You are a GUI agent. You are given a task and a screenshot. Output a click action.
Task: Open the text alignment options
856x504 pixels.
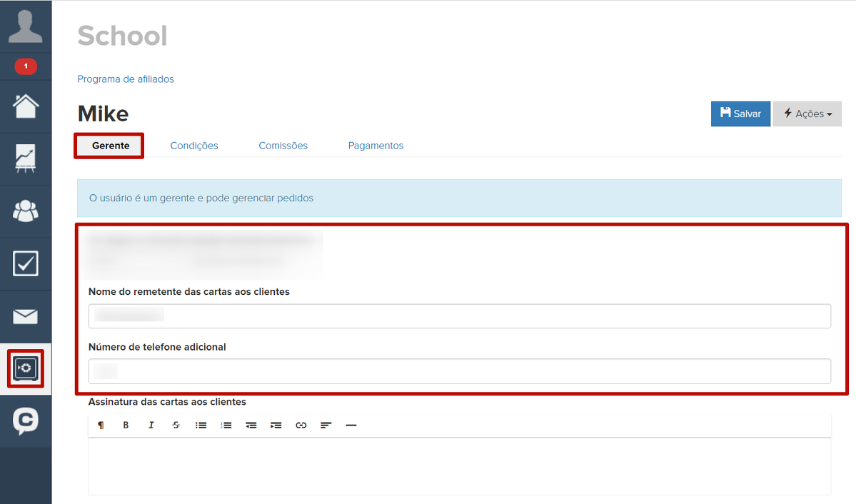[x=326, y=425]
